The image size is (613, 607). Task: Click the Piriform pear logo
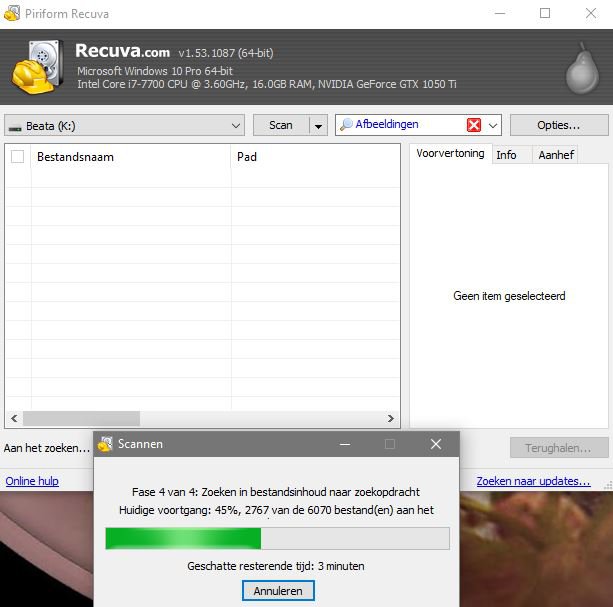582,68
